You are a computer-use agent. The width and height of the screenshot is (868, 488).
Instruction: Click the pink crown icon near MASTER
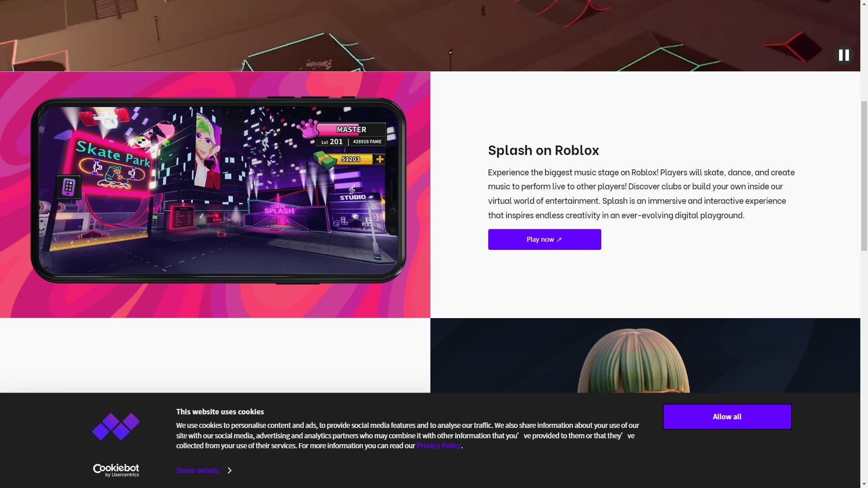click(x=308, y=128)
